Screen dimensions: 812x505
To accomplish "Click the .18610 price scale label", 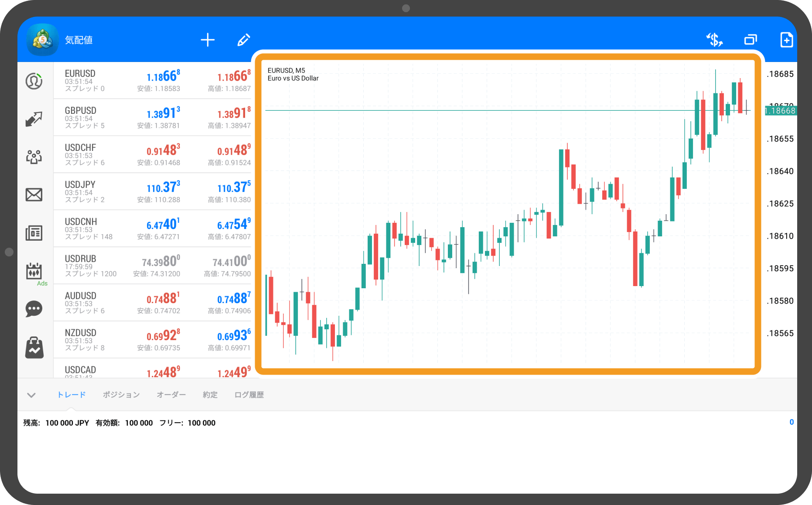I will (780, 236).
